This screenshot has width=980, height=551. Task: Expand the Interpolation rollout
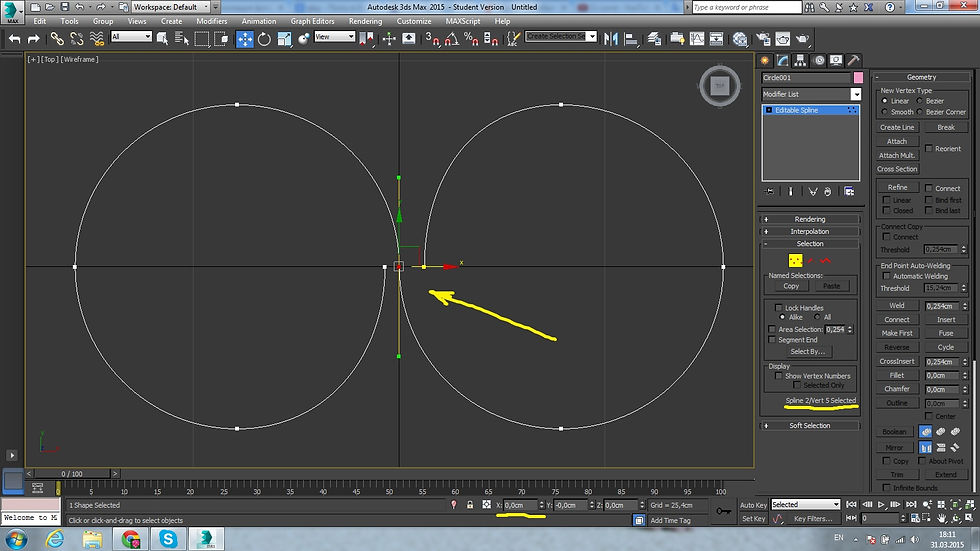[810, 231]
